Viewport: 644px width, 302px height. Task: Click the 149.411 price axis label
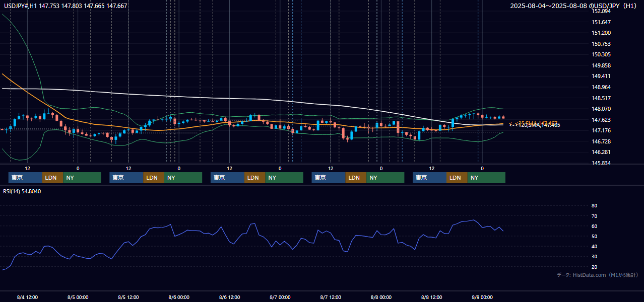[x=601, y=77]
